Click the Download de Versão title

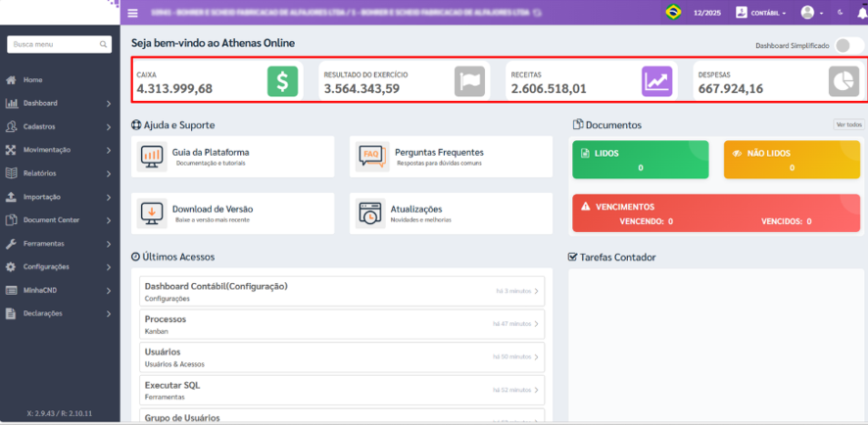click(x=213, y=210)
